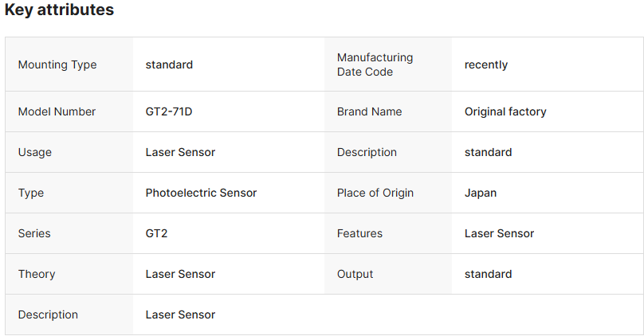Select the Place of Origin label
Image resolution: width=644 pixels, height=336 pixels.
tap(375, 193)
